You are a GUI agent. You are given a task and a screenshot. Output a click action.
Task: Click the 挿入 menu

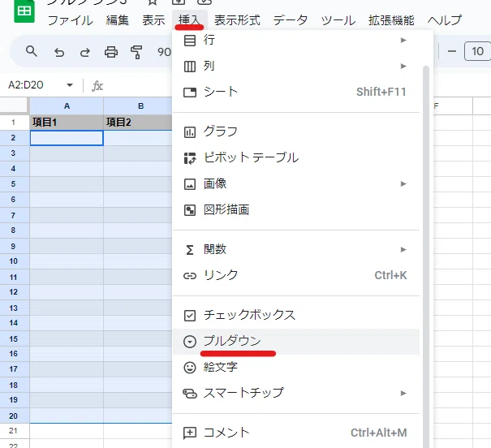(x=189, y=20)
